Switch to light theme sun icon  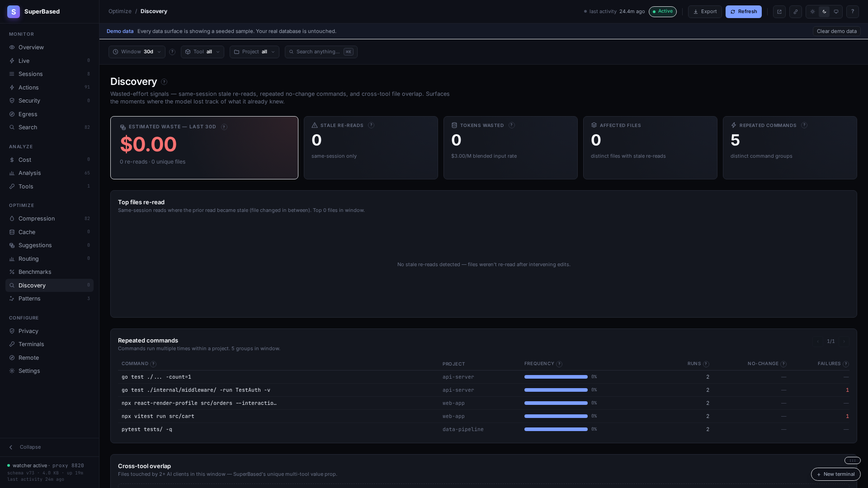(x=812, y=12)
